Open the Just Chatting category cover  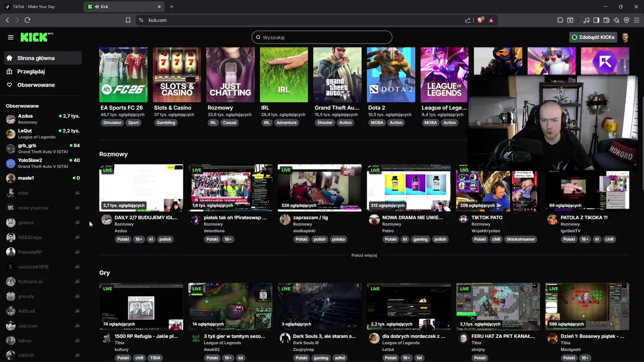point(230,74)
